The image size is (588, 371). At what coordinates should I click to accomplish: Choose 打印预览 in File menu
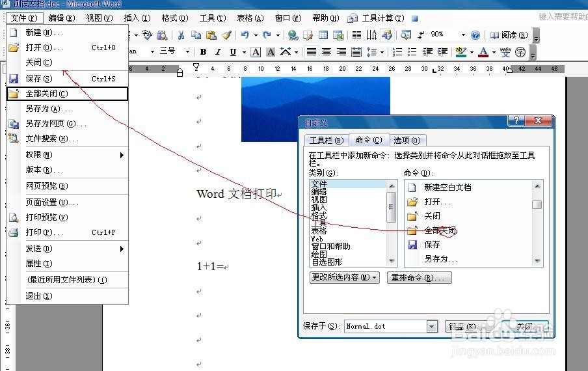(x=67, y=217)
